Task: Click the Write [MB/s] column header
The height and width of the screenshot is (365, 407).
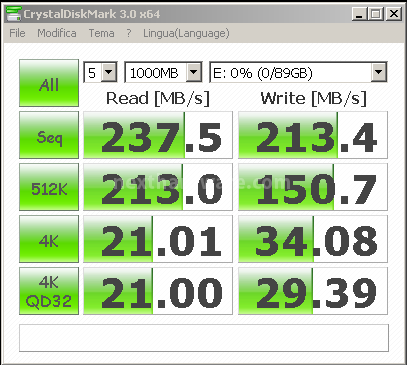Action: point(313,99)
